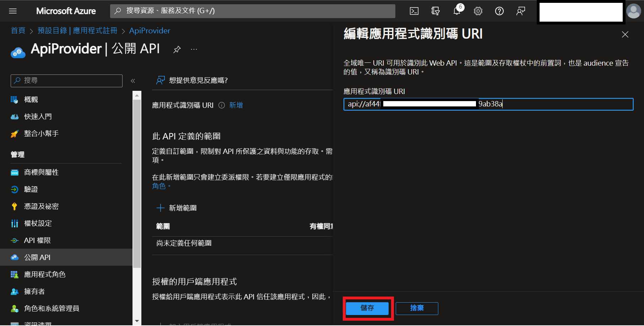Open the settings gear in the top bar
This screenshot has width=644, height=326.
tap(478, 11)
